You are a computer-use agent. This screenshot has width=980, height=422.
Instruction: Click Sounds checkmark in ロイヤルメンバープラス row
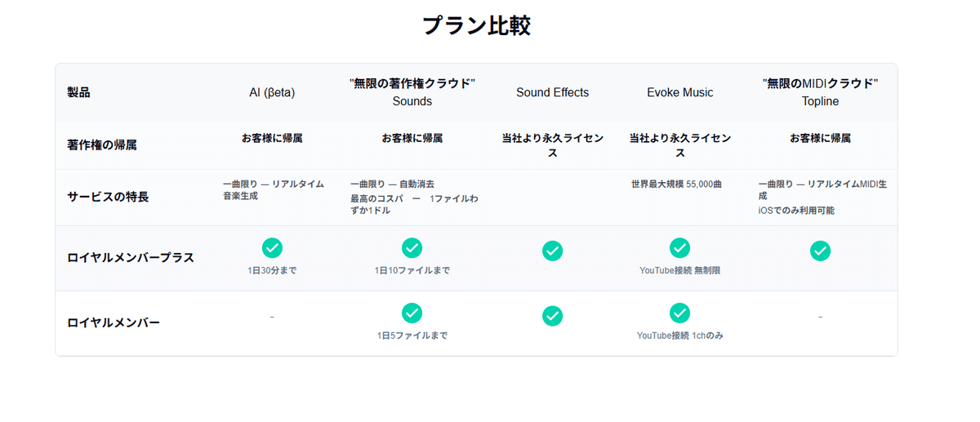[x=412, y=247]
